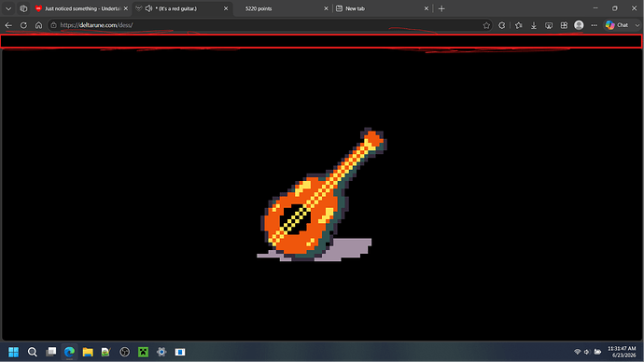Open browser extensions icon
The image size is (644, 362).
(501, 25)
